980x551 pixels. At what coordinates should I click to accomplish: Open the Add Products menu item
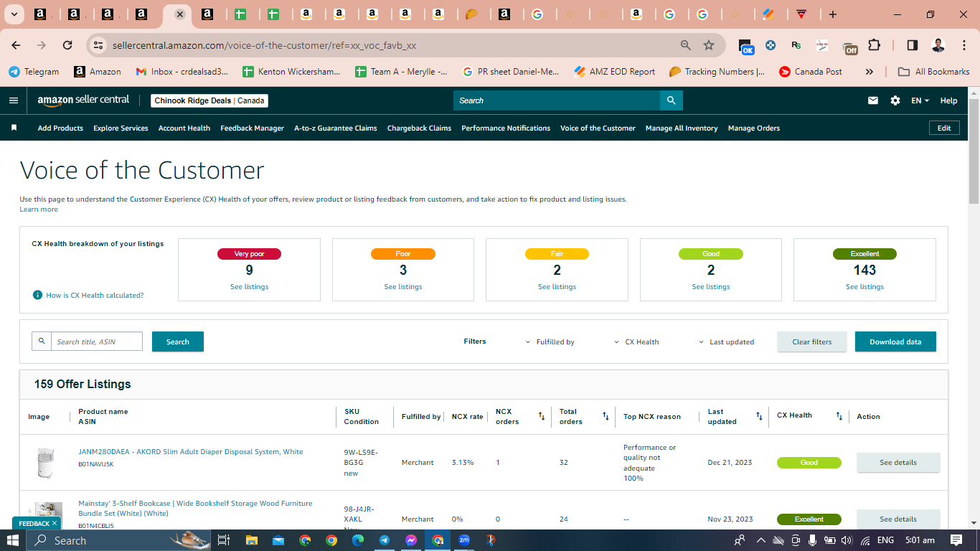pos(60,128)
